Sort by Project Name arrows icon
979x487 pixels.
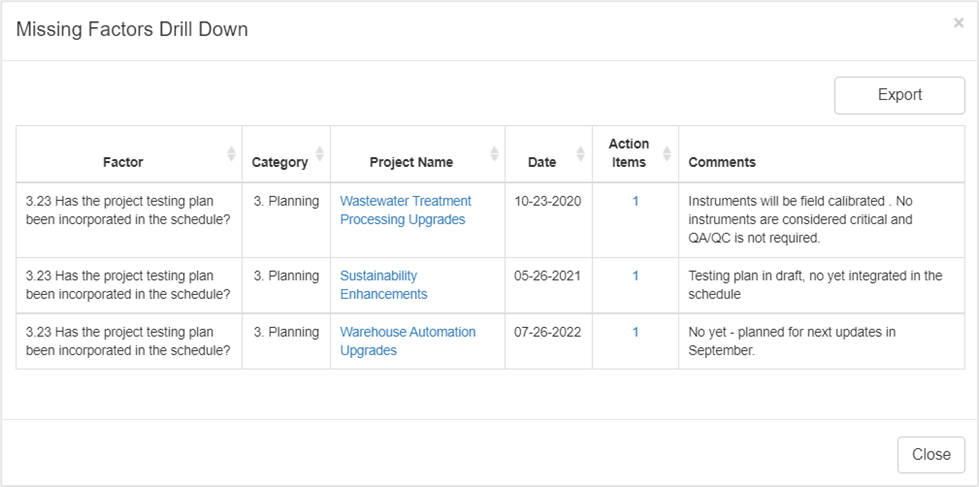tap(494, 154)
